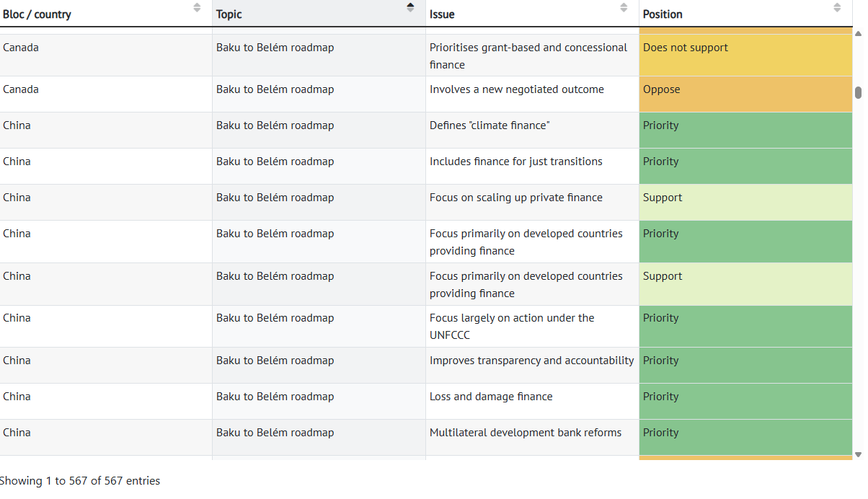
Task: Click the "Showing 1 to 567" entries text
Action: [x=80, y=481]
